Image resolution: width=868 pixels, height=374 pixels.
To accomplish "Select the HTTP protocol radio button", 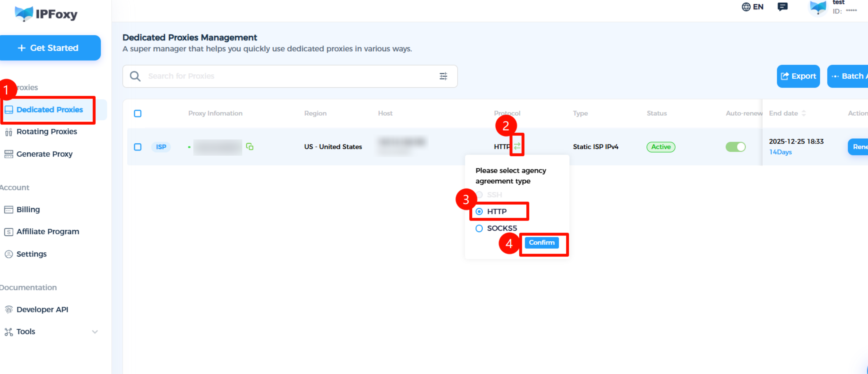I will tap(479, 211).
